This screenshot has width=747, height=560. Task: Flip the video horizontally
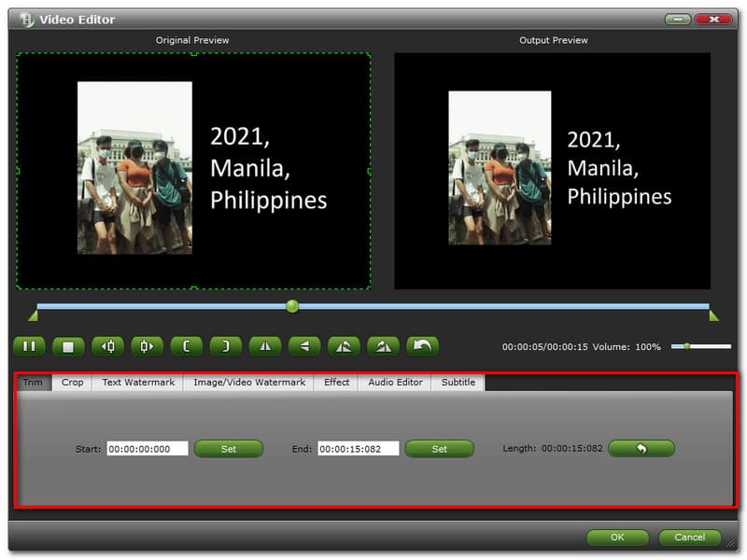tap(265, 346)
